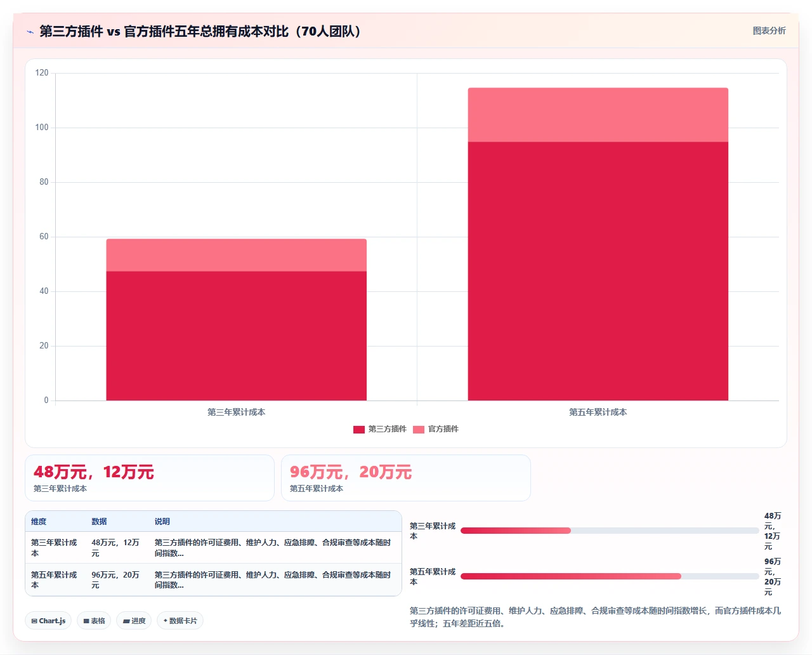The width and height of the screenshot is (812, 655).
Task: Click the 第三年累计成本 progress bar
Action: [610, 531]
